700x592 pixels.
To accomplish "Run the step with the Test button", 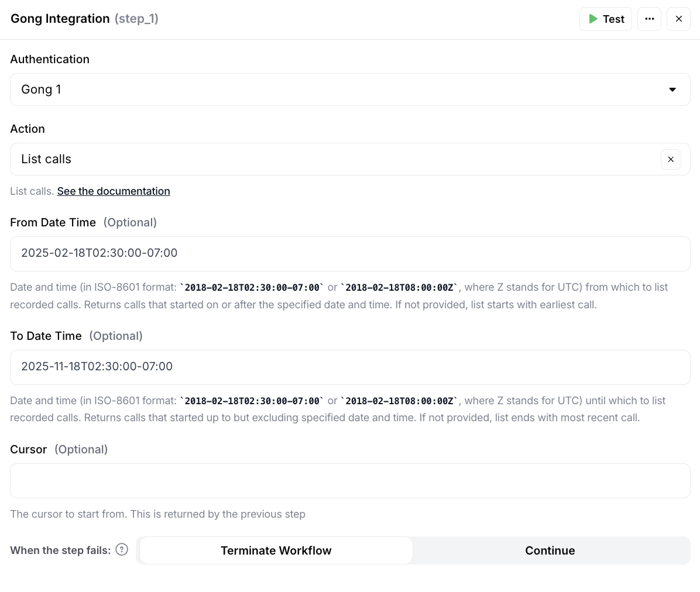I will (x=605, y=19).
